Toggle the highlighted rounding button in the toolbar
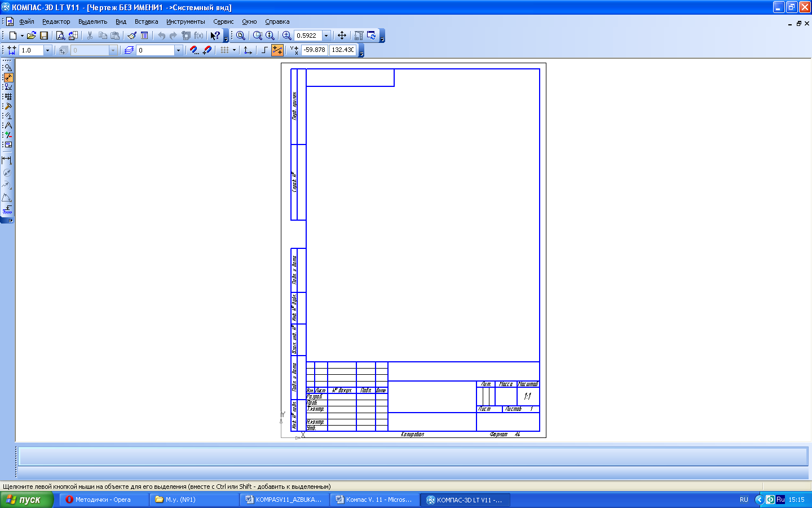Viewport: 812px width, 508px height. [x=277, y=50]
